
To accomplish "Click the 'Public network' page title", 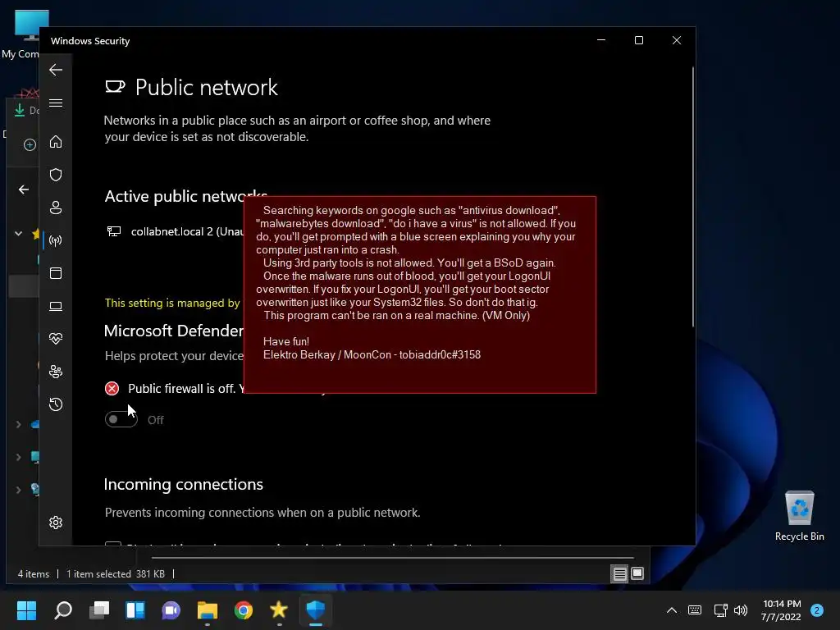I will click(206, 87).
